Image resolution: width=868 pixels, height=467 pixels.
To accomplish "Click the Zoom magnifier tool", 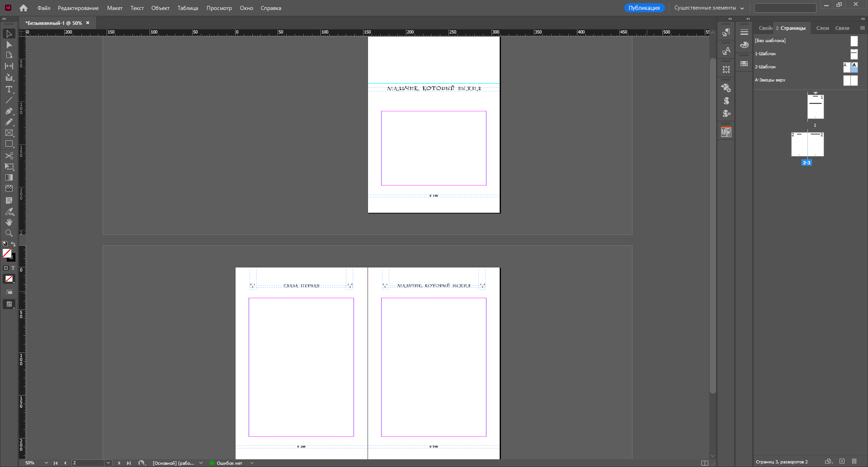I will (x=9, y=233).
